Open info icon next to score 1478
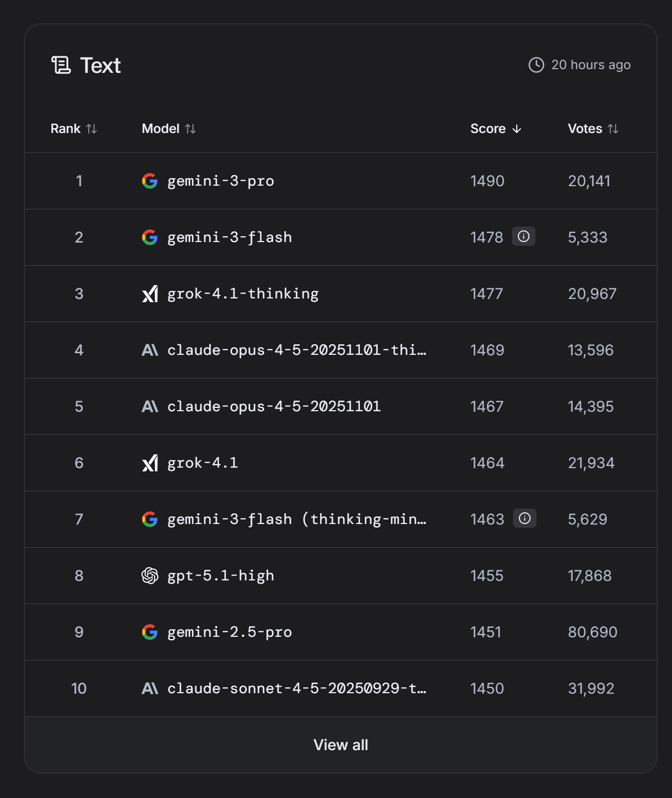 pos(524,236)
